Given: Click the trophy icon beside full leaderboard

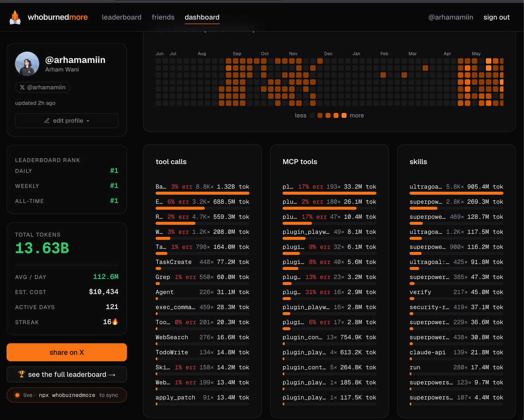Looking at the screenshot, I should coord(21,375).
